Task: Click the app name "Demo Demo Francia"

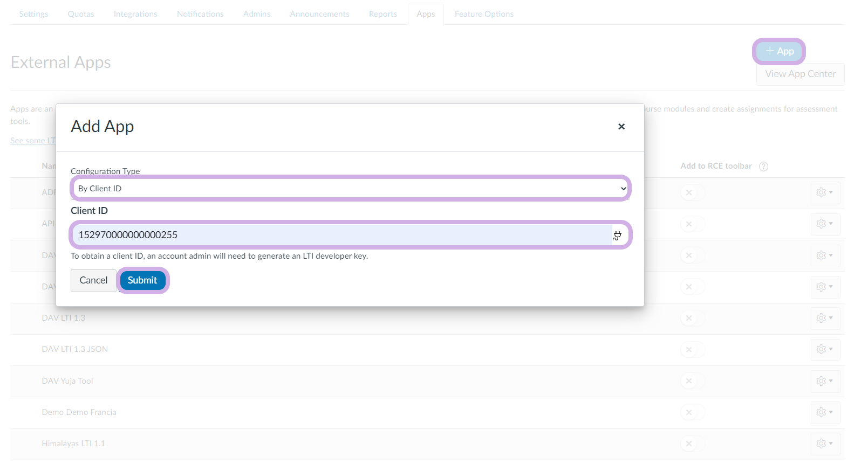Action: coord(79,412)
